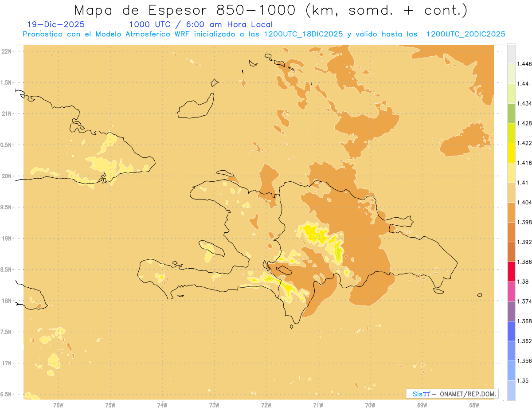This screenshot has width=532, height=411.
Task: Click the 22N latitude axis label
Action: [7, 51]
